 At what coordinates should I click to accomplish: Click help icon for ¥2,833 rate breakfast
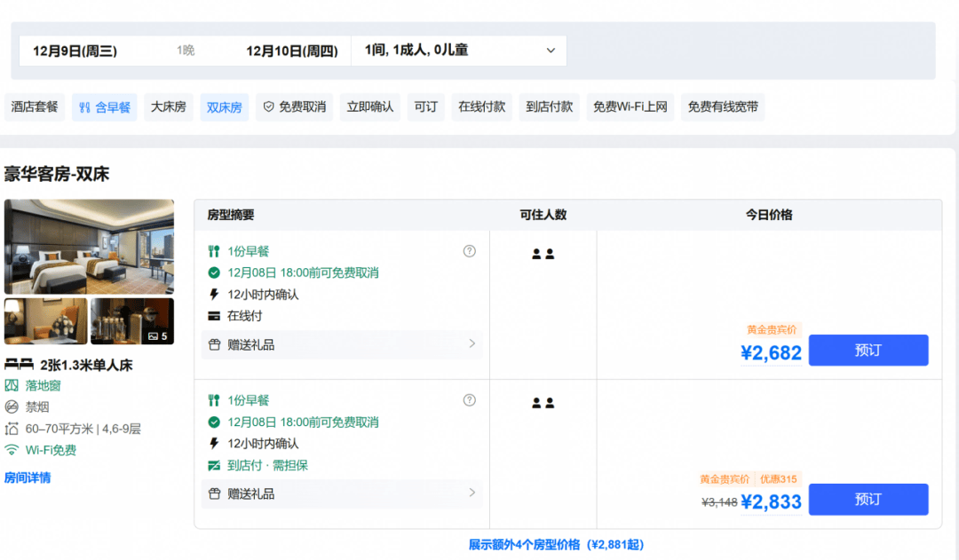coord(469,400)
